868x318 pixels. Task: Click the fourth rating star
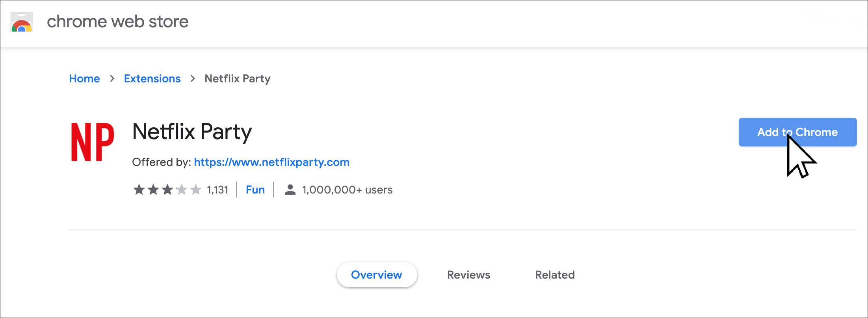tap(182, 190)
